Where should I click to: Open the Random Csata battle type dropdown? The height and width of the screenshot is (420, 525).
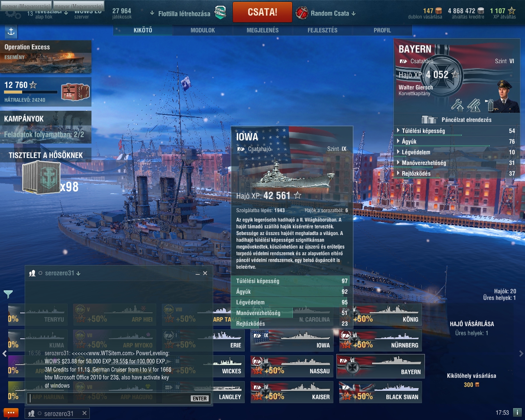click(x=326, y=13)
